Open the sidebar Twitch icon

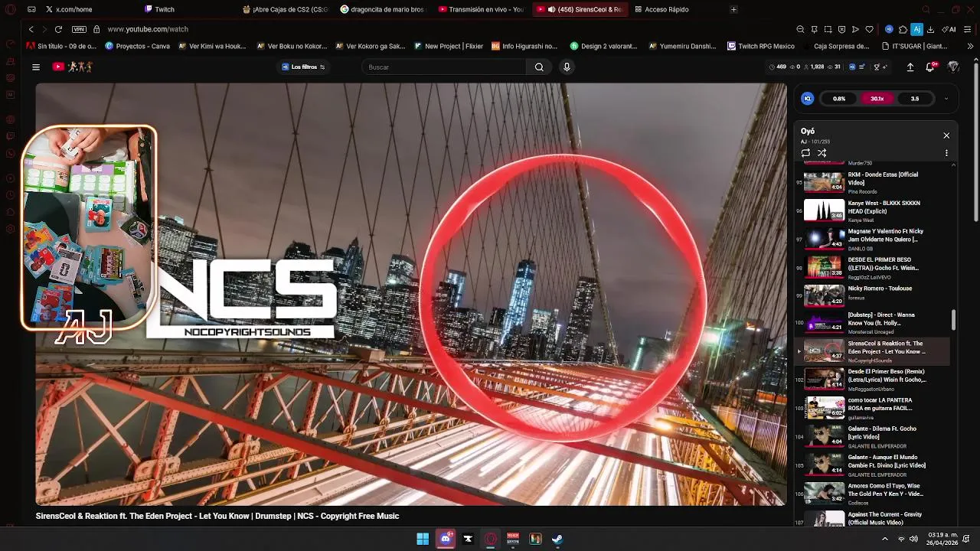[10, 136]
